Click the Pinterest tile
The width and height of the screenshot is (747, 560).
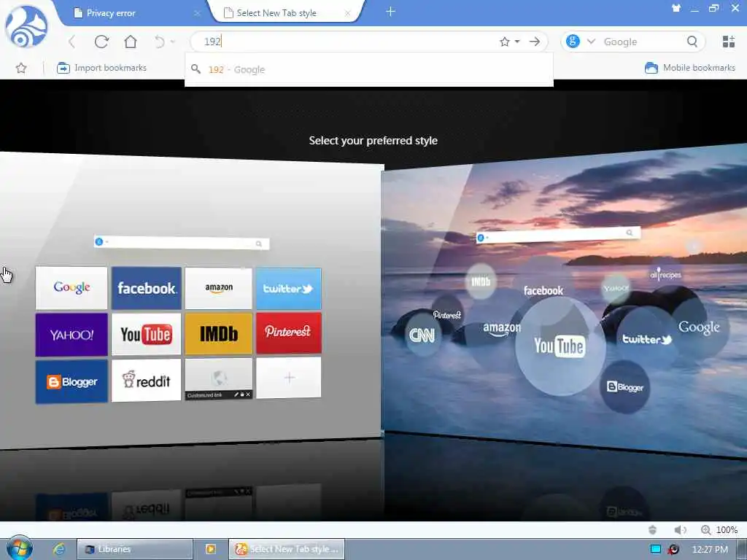(x=289, y=332)
